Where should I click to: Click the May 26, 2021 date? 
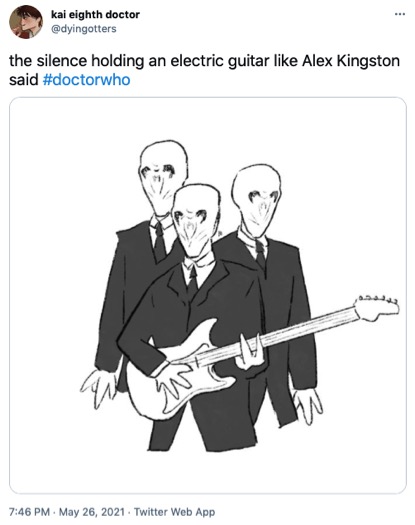click(x=92, y=512)
